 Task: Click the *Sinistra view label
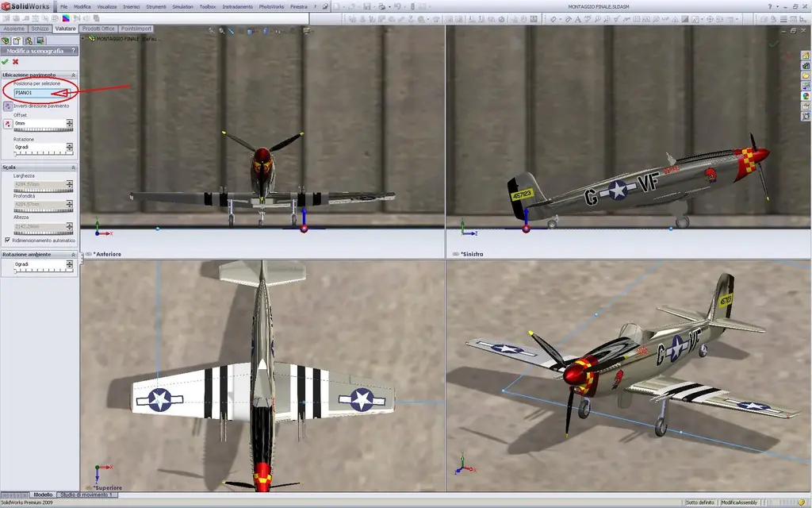(x=472, y=255)
